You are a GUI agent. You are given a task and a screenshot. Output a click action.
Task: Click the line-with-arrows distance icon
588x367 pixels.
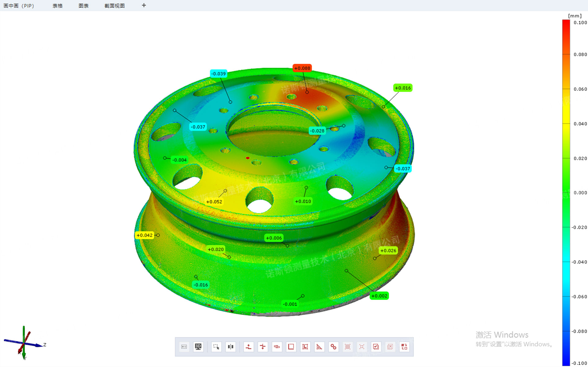263,347
